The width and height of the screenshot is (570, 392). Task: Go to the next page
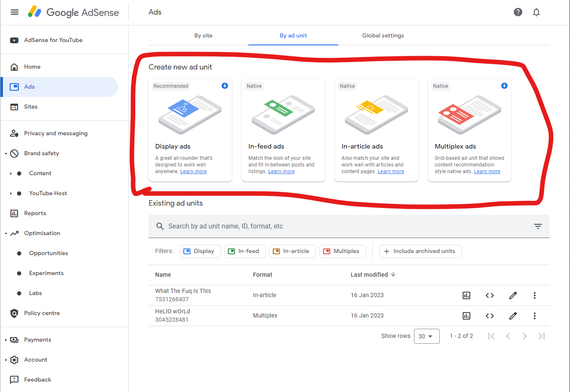pos(525,336)
